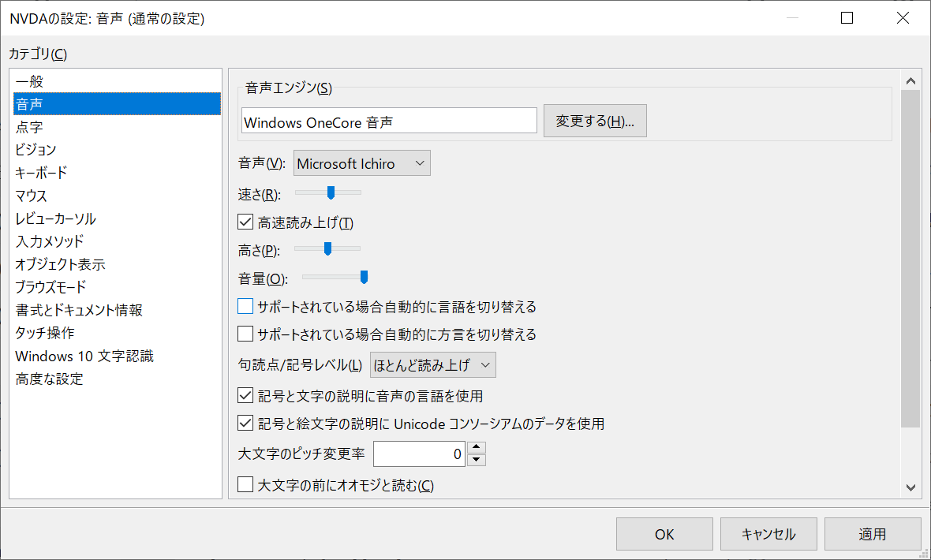931x560 pixels.
Task: Increase 大文字のピッチ変更率 with up arrow
Action: tap(477, 448)
